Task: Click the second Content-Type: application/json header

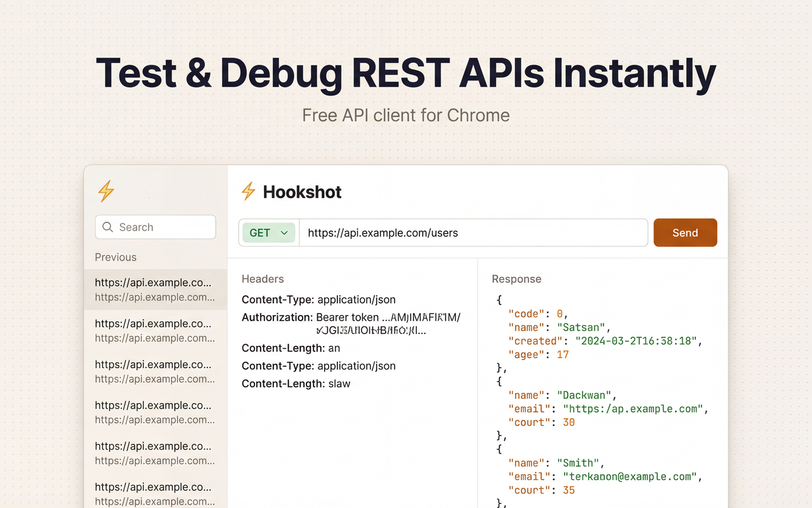Action: coord(318,366)
